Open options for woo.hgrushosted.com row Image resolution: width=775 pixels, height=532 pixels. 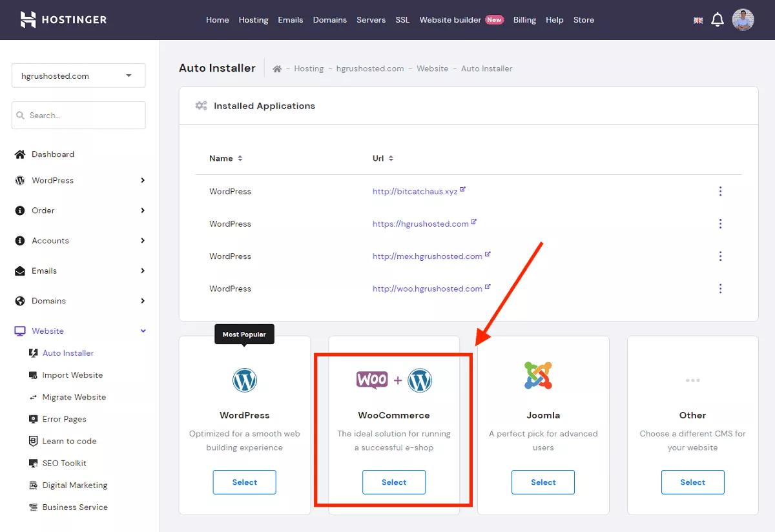(x=720, y=289)
